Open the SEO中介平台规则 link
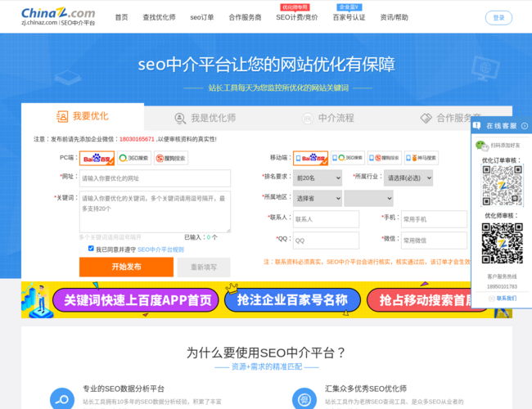The image size is (532, 409). (160, 249)
